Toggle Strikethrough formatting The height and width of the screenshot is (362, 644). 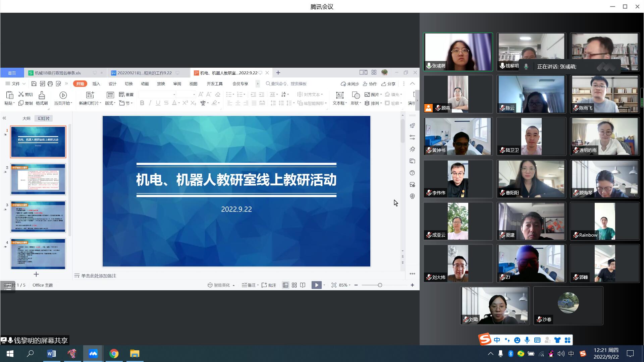(166, 103)
